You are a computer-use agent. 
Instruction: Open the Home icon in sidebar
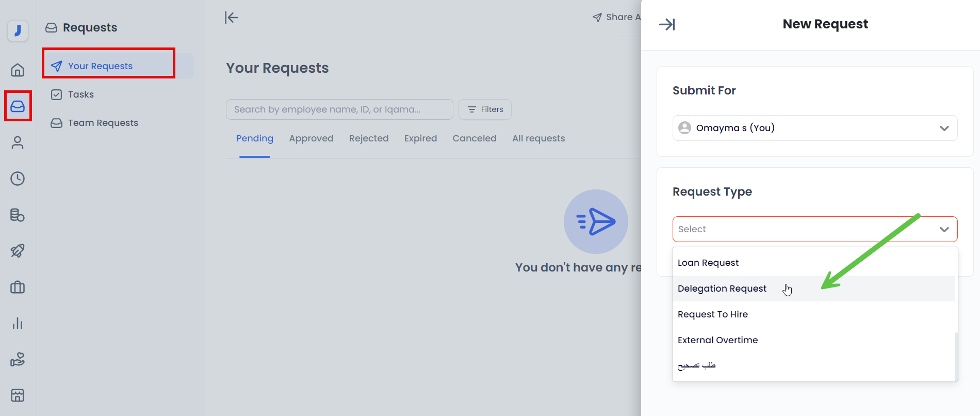click(18, 70)
